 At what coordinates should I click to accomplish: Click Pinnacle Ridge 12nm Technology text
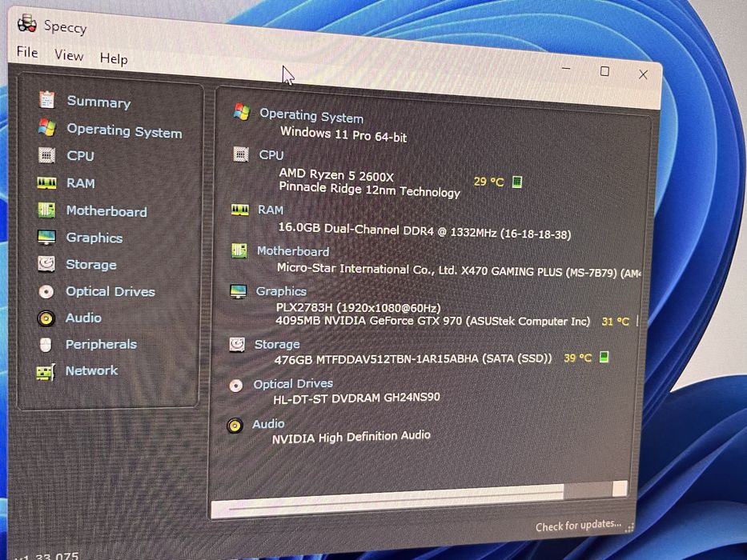tap(370, 189)
